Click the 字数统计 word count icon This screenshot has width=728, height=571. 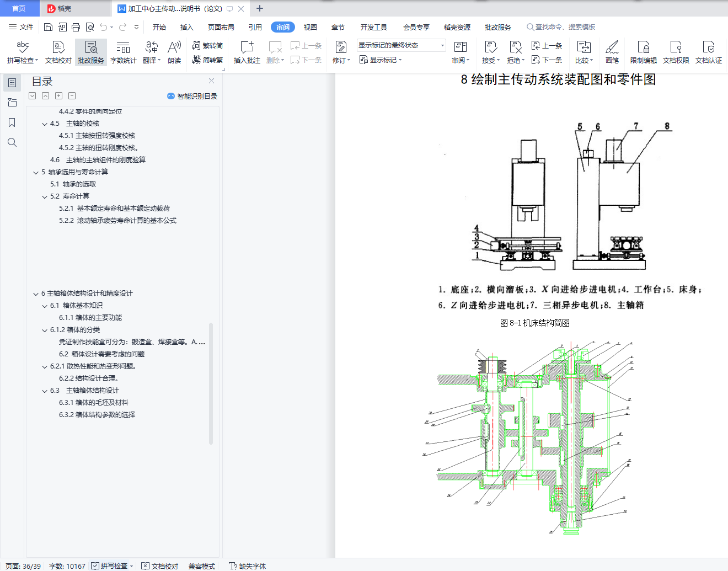coord(123,52)
